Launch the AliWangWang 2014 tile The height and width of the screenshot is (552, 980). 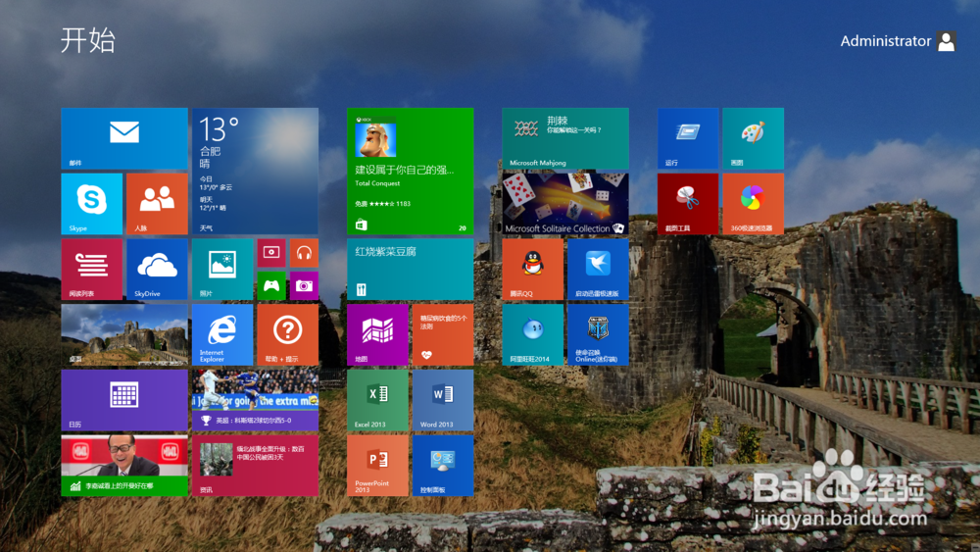(532, 334)
